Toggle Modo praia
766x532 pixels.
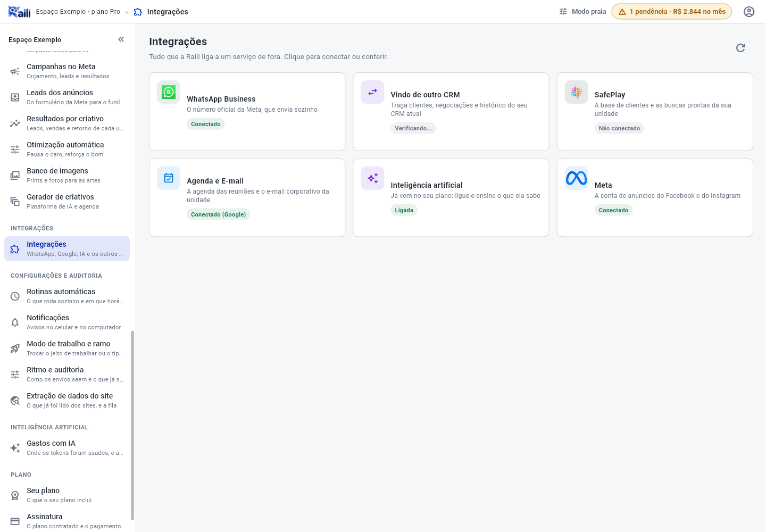582,12
